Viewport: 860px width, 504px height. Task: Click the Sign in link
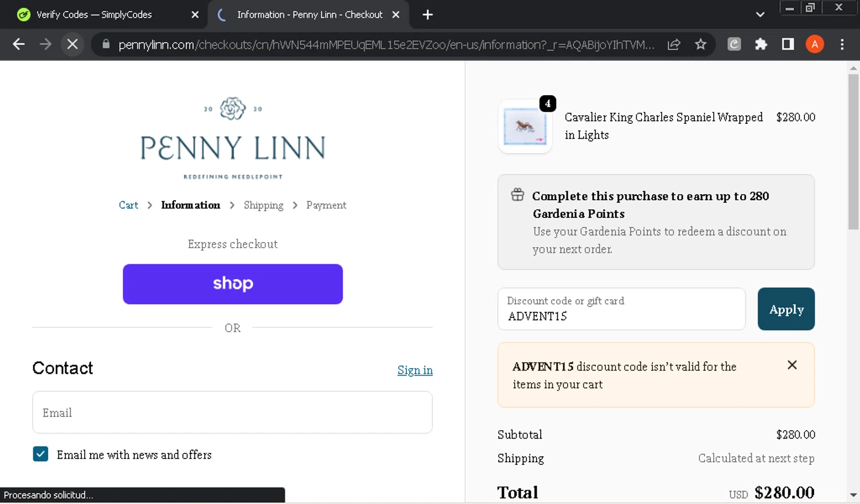point(415,370)
